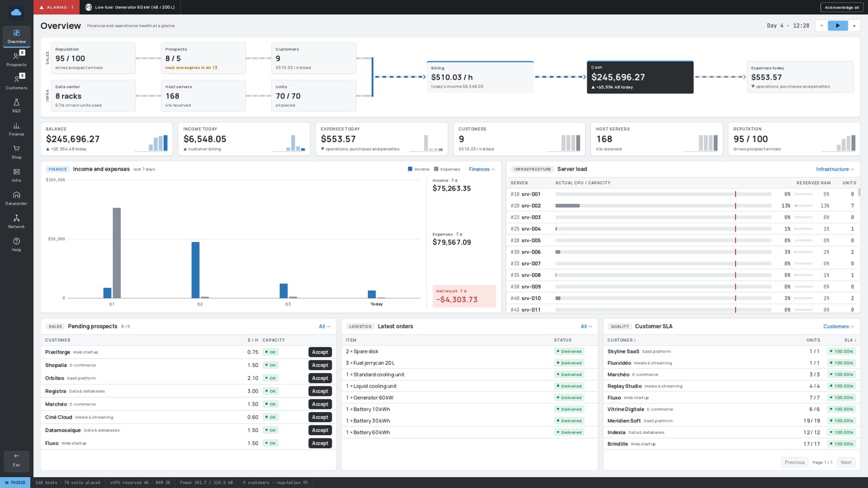Accept the Fluxo prospect
This screenshot has height=488, width=868.
pos(320,443)
